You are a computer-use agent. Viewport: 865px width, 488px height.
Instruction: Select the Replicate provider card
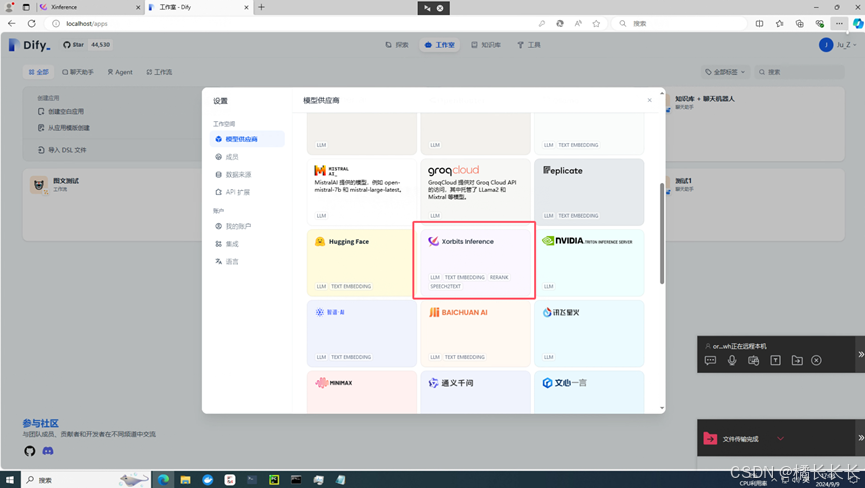589,192
